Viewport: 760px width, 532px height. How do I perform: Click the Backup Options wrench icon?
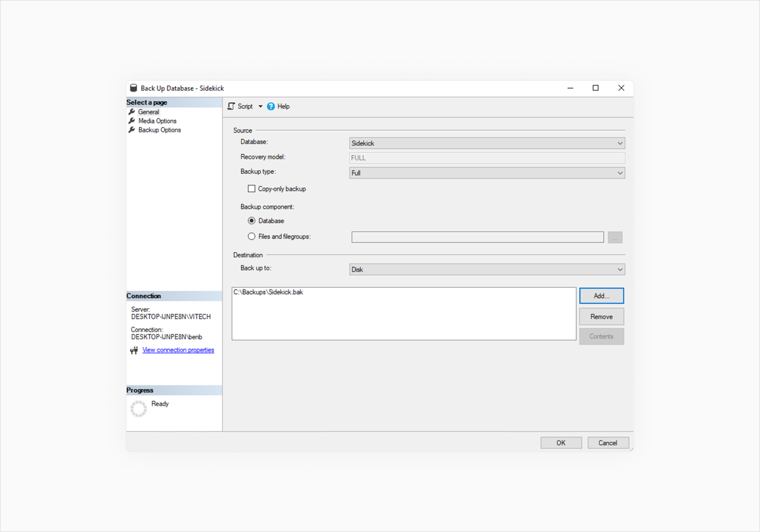point(132,130)
